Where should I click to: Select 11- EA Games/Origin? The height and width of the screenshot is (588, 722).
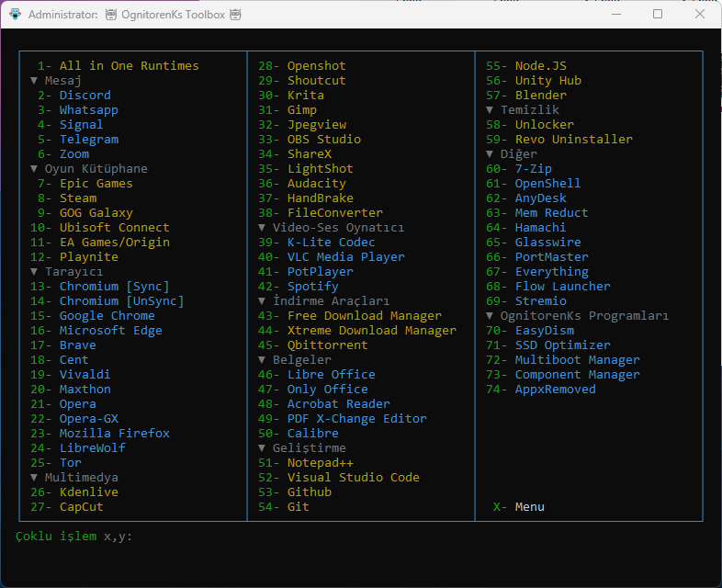pos(100,243)
